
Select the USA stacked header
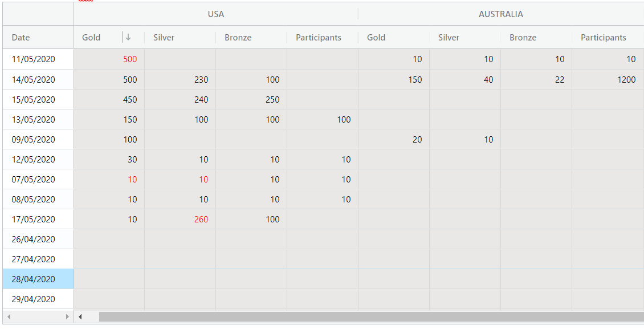coord(215,14)
